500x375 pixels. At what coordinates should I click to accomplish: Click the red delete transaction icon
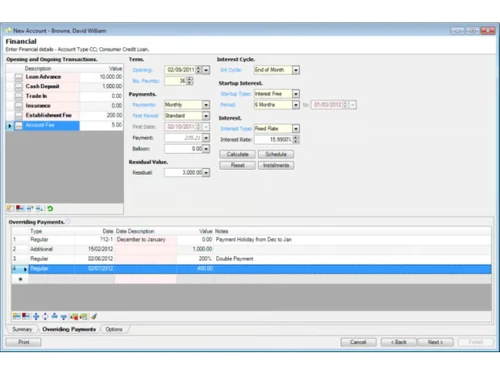(x=20, y=209)
